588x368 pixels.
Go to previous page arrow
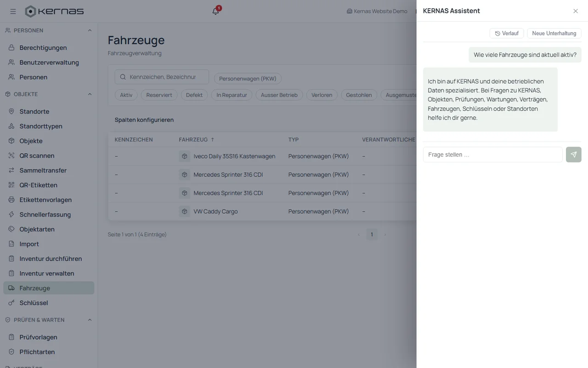click(359, 235)
